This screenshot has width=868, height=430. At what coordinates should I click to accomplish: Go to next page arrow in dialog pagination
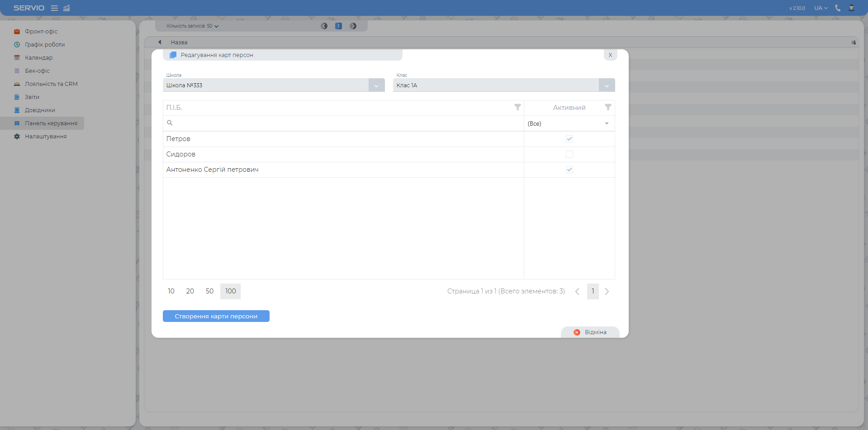coord(607,292)
